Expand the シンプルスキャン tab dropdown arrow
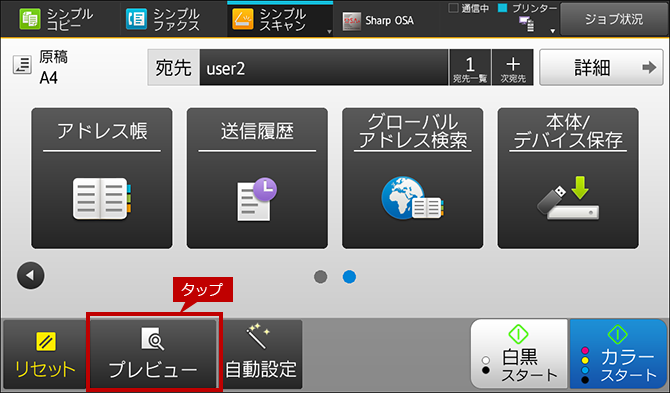Screen dimensions: 670x393 [x=329, y=32]
